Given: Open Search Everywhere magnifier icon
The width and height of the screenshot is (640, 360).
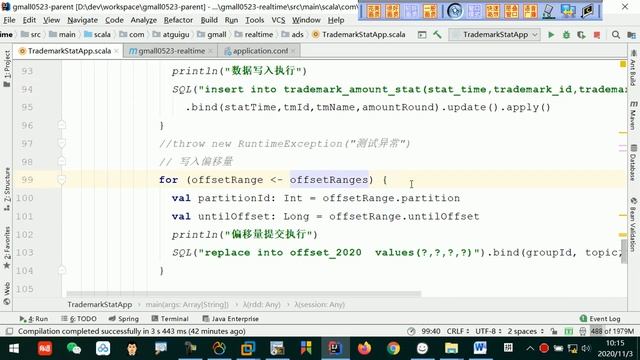Looking at the screenshot, I should [616, 35].
